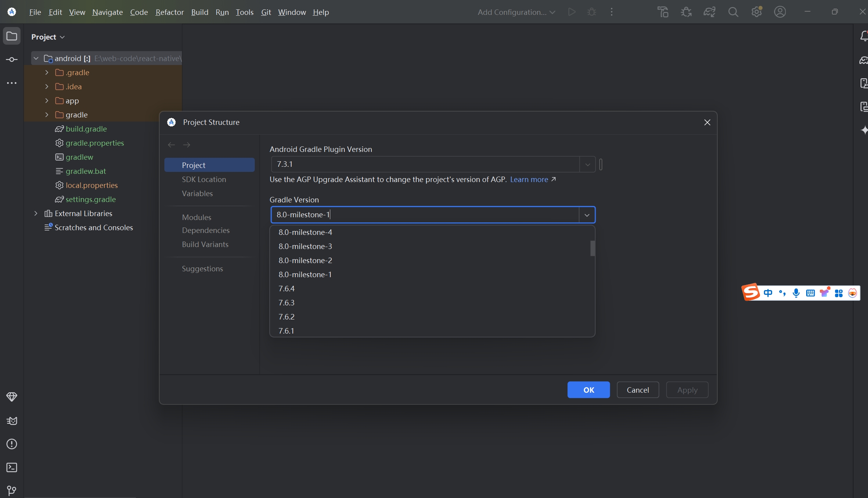This screenshot has height=498, width=868.
Task: Choose 8.0-milestone-2 from the list
Action: point(432,260)
